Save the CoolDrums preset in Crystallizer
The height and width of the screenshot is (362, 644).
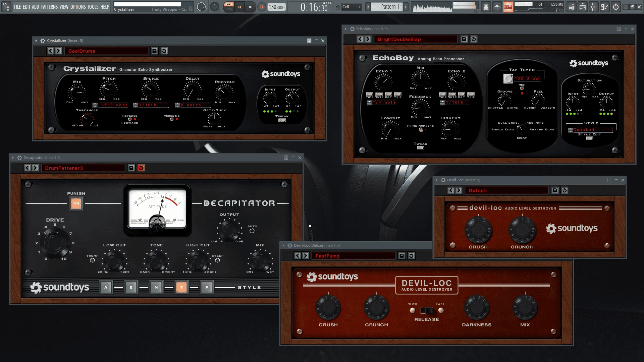click(x=154, y=51)
